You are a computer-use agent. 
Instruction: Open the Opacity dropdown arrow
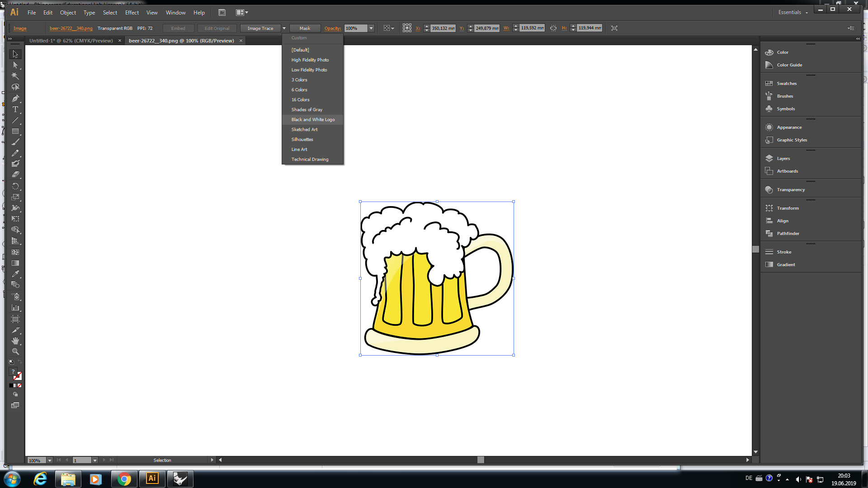[x=371, y=28]
